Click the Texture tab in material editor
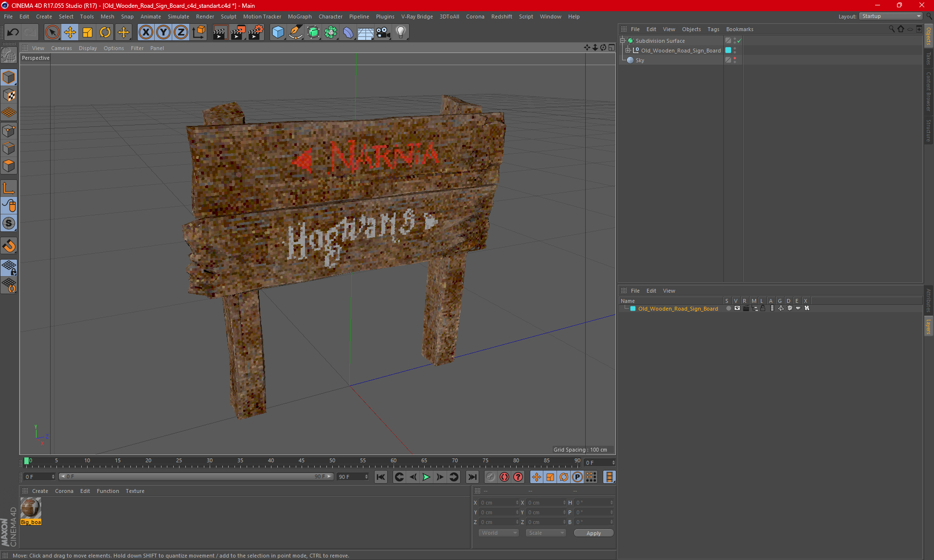Screen dimensions: 934x560 coord(134,490)
